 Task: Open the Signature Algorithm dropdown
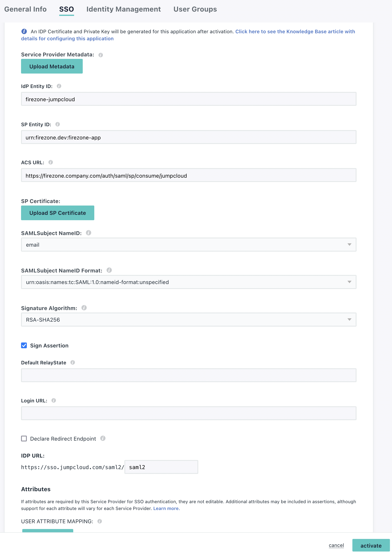pos(350,319)
